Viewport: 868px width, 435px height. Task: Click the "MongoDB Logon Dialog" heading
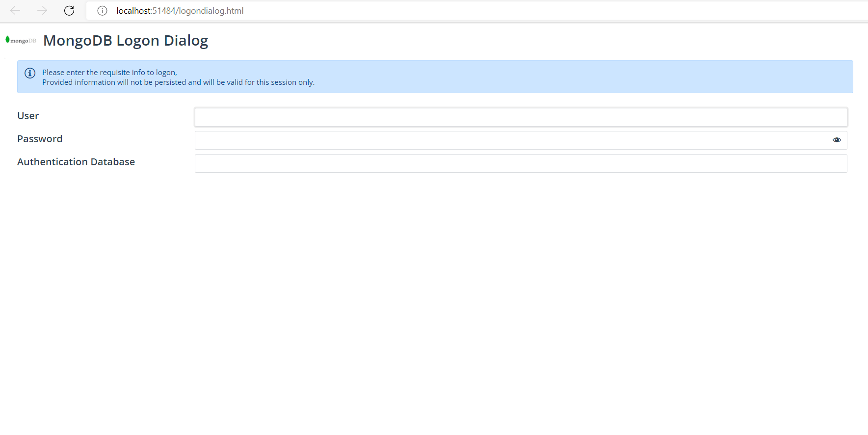[x=126, y=40]
